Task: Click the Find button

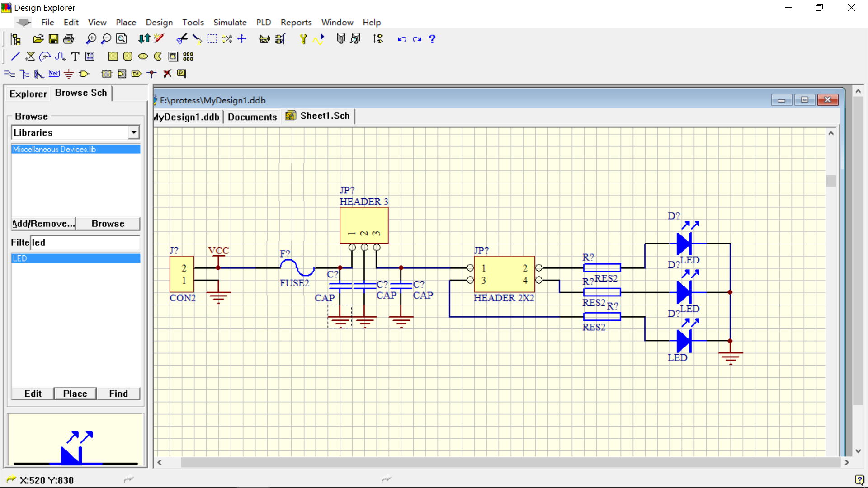Action: click(118, 393)
